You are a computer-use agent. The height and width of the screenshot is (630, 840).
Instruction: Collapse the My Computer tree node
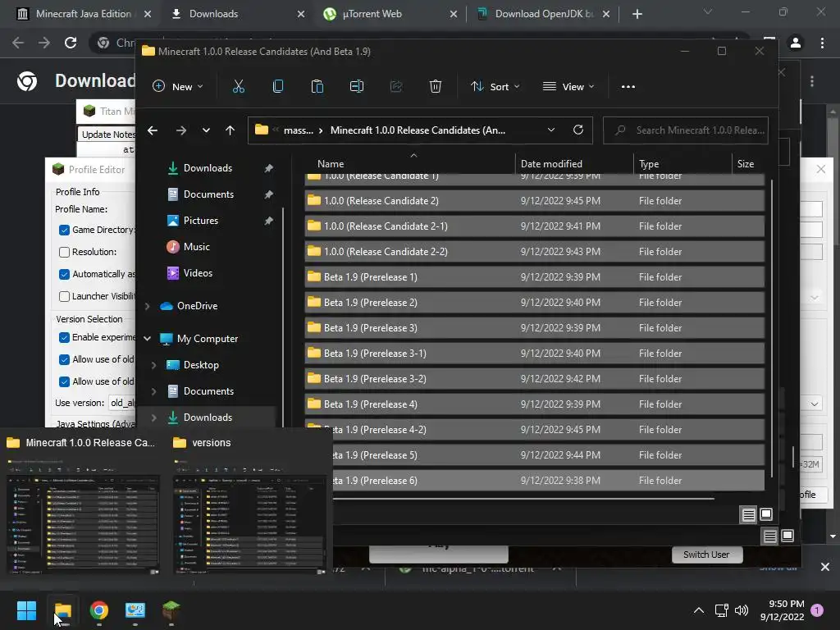(x=148, y=339)
